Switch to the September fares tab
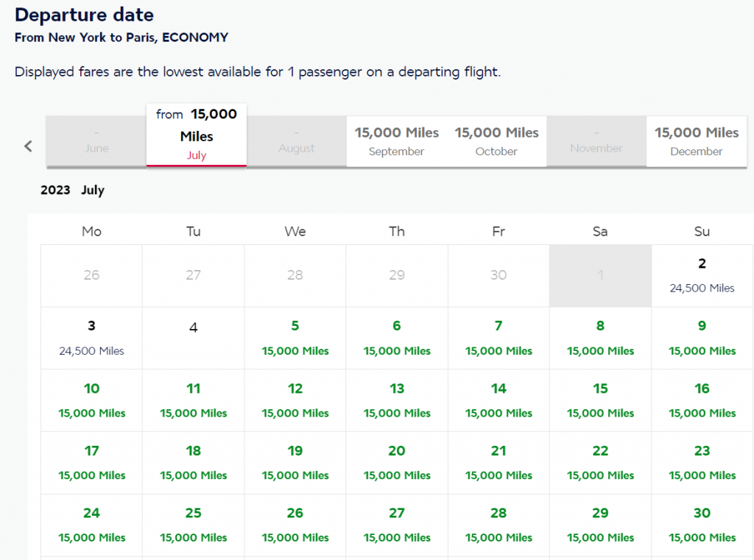Viewport: 754px width, 560px height. click(x=396, y=141)
